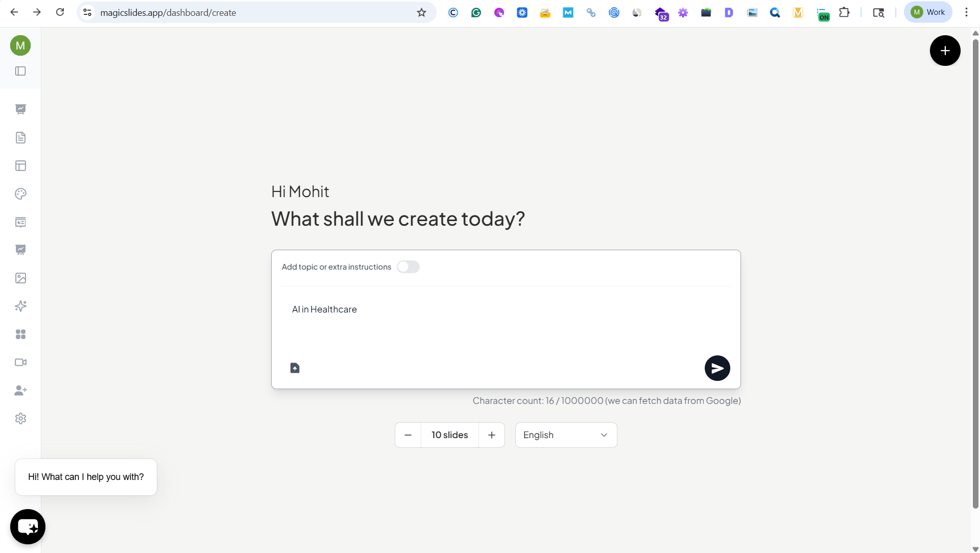
Task: Click the green M profile avatar
Action: [20, 45]
